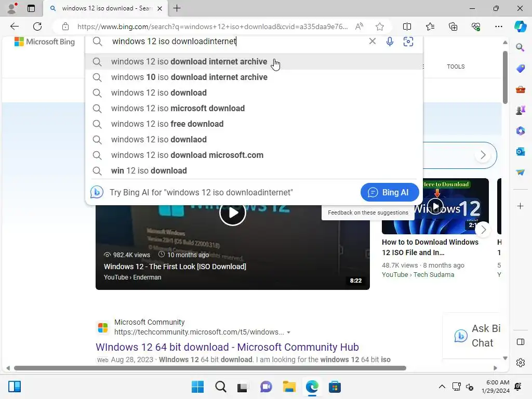Open Edge Settings and more menu
This screenshot has width=532, height=399.
[498, 26]
